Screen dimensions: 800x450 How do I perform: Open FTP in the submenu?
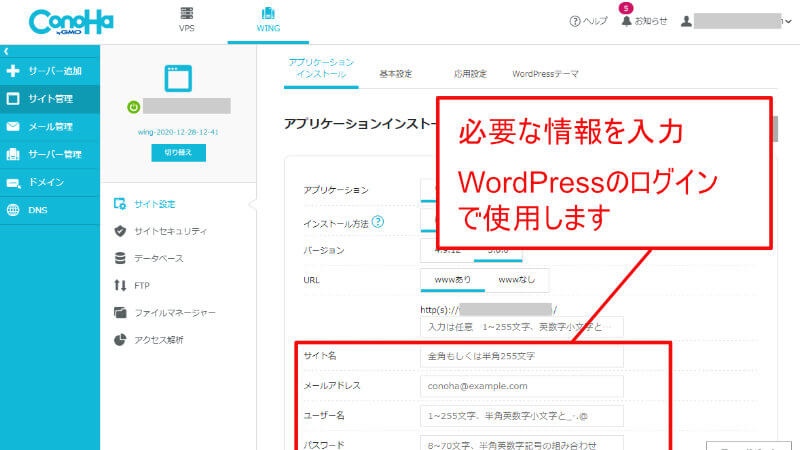click(142, 286)
